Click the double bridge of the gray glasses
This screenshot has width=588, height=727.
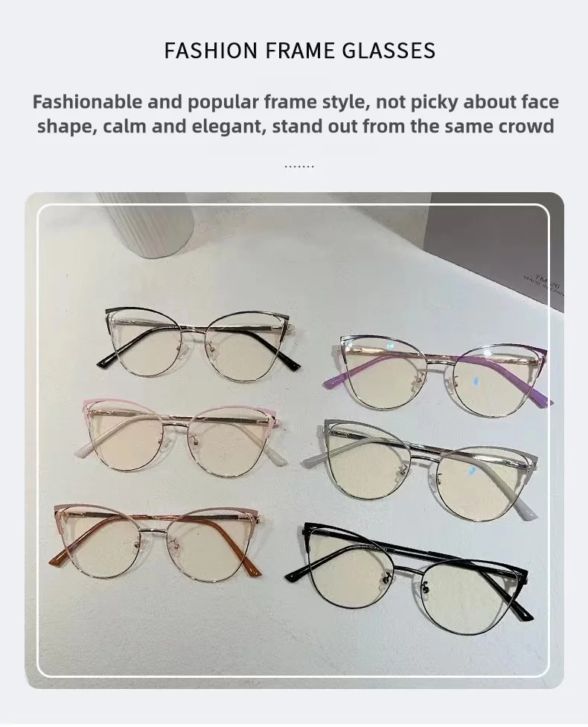tap(423, 455)
